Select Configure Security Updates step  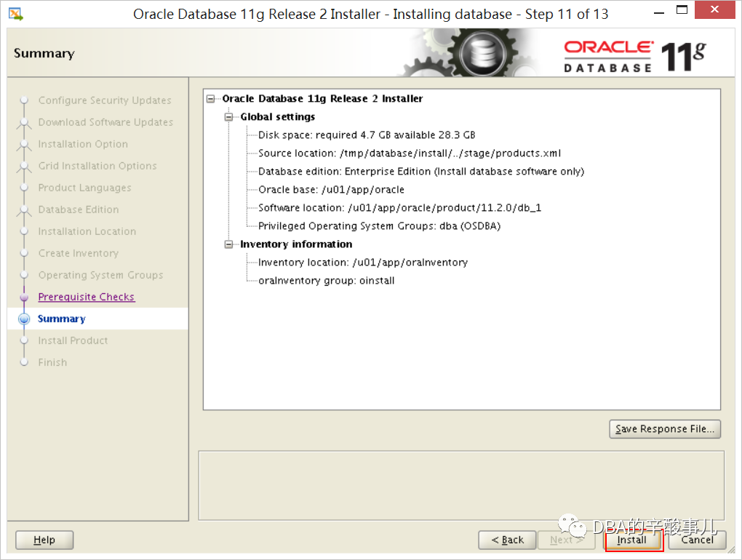(x=105, y=100)
